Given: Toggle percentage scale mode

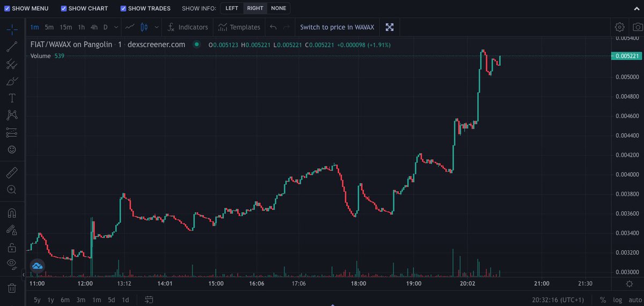Looking at the screenshot, I should tap(603, 300).
